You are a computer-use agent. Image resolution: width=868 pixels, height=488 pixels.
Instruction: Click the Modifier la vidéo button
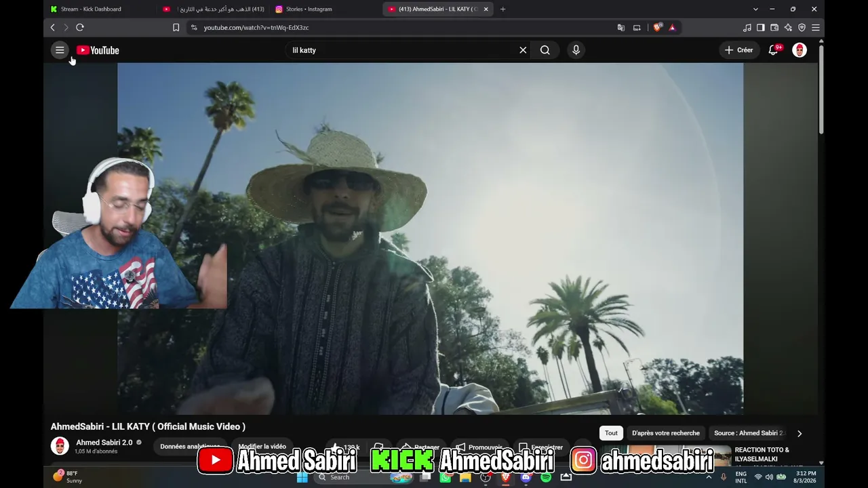coord(262,447)
